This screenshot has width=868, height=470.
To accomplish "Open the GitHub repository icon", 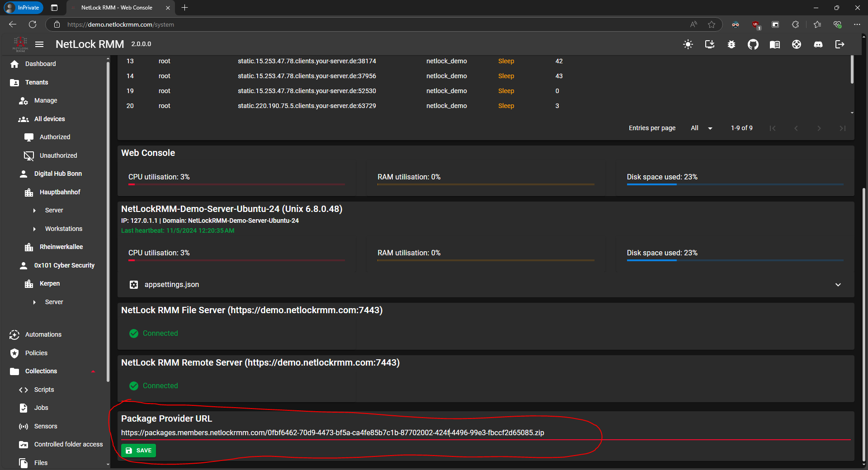I will tap(753, 44).
